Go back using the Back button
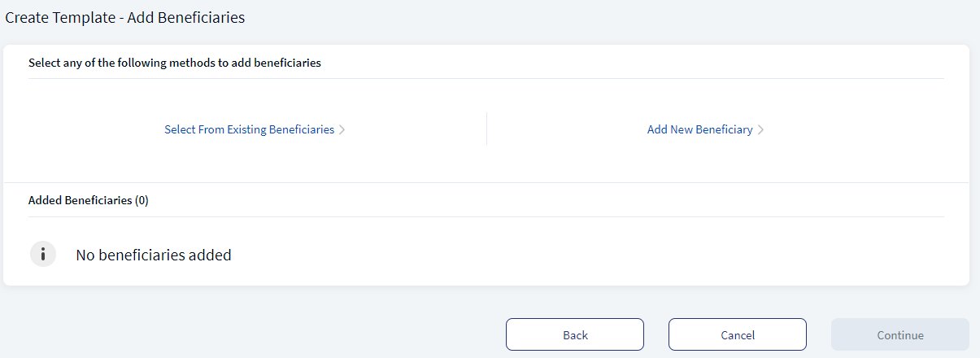The height and width of the screenshot is (358, 980). tap(575, 334)
